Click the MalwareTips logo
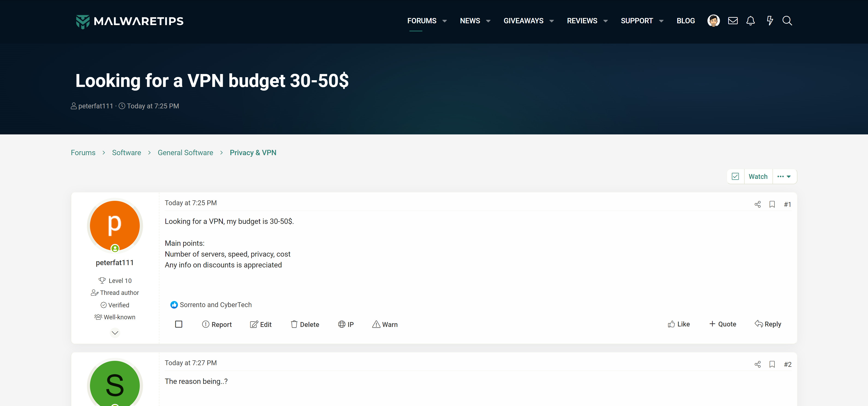Screen dimensions: 868x406 130,21
